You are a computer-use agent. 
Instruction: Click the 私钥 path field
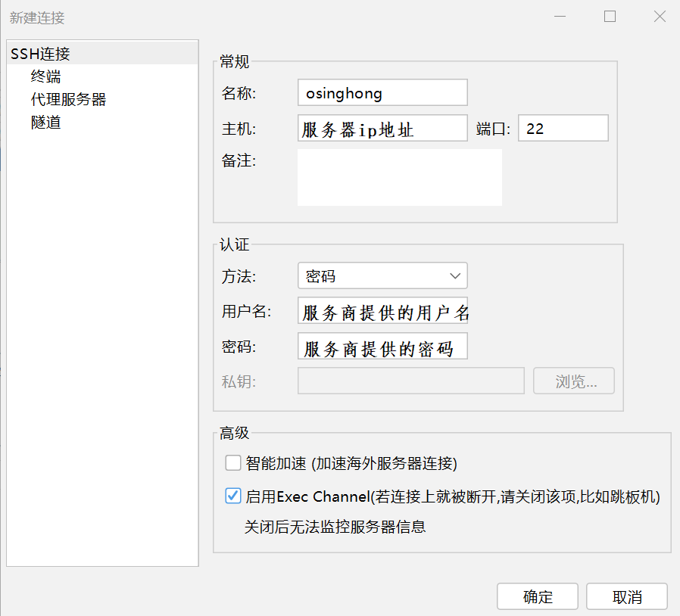coord(411,381)
